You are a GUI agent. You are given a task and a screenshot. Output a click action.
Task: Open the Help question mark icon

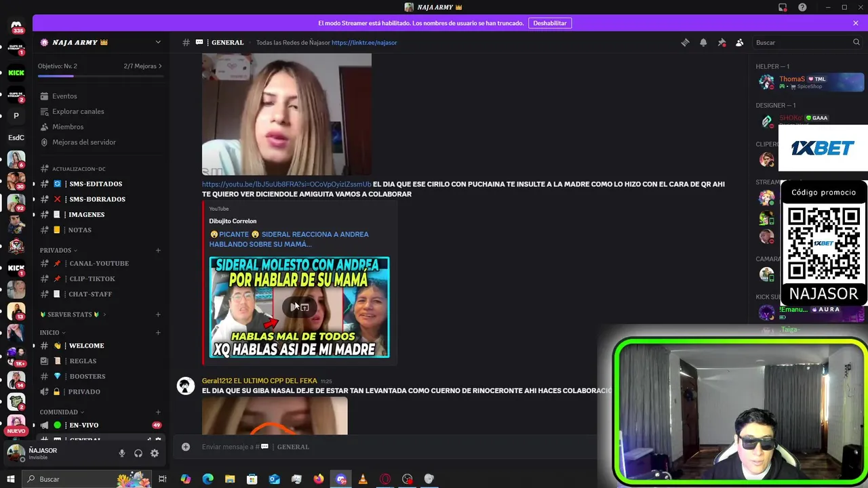tap(802, 7)
